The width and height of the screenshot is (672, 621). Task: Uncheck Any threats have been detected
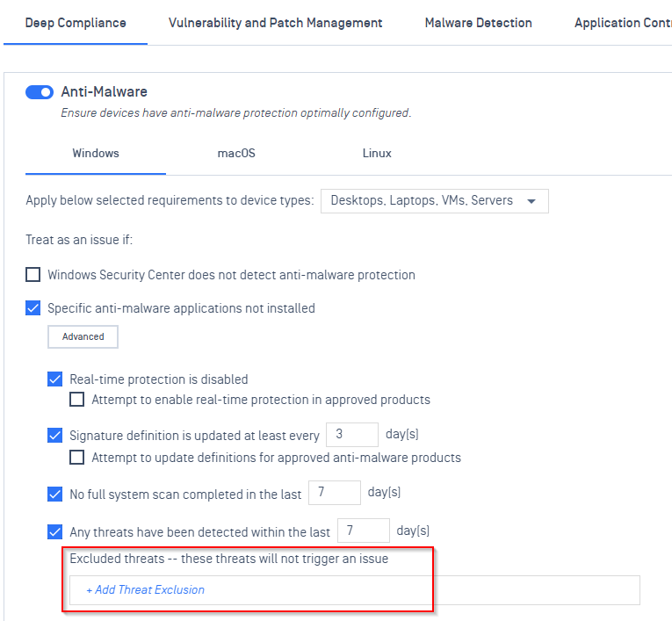pyautogui.click(x=54, y=532)
